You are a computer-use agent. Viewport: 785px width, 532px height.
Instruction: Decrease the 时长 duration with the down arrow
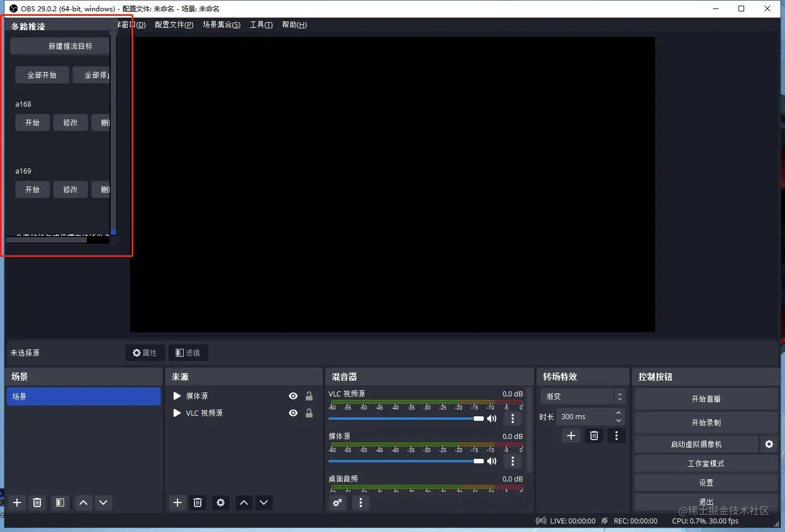point(618,420)
